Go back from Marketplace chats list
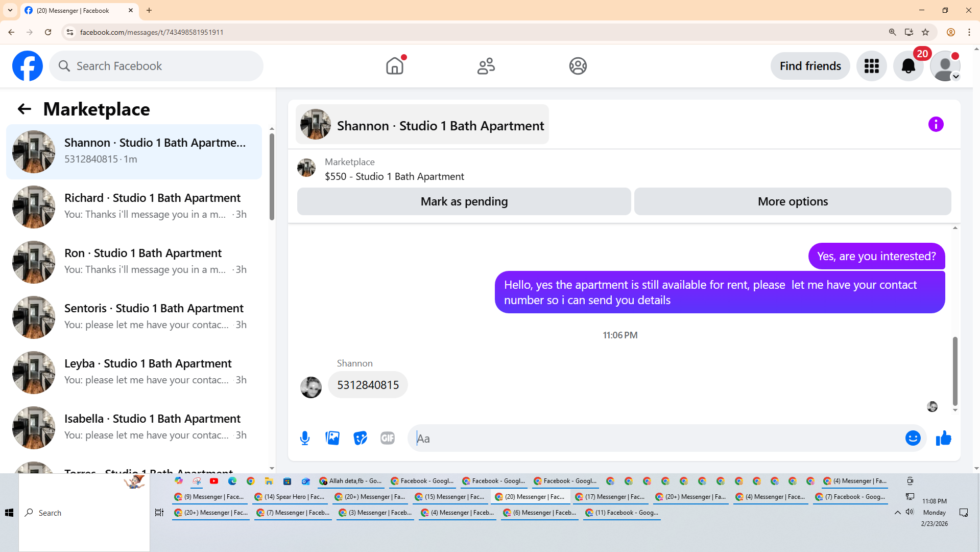Viewport: 980px width, 552px height. point(24,109)
